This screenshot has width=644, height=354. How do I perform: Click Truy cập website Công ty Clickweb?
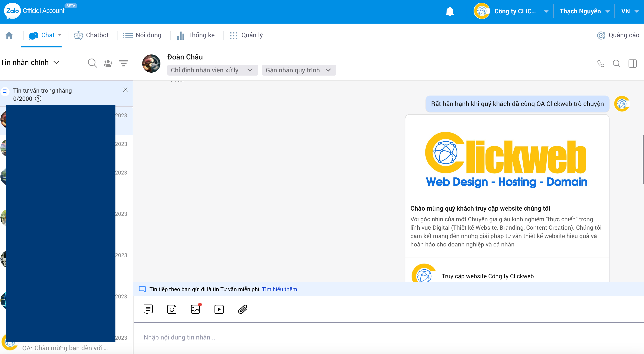point(487,276)
